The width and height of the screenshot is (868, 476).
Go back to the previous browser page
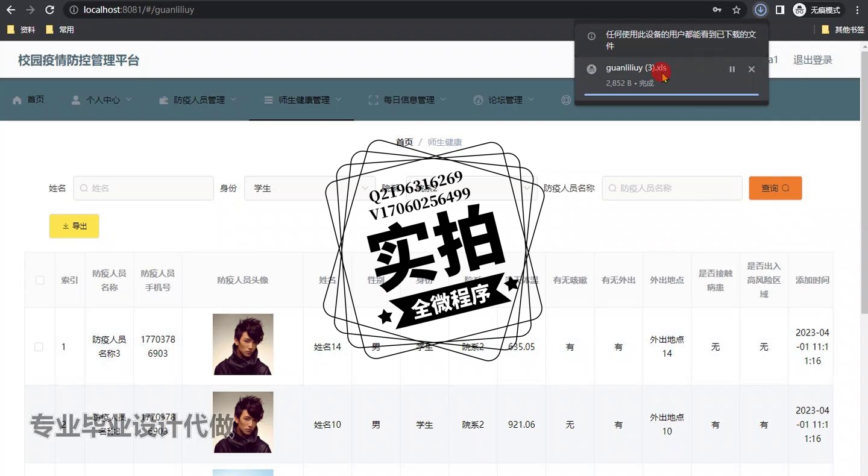pos(11,10)
